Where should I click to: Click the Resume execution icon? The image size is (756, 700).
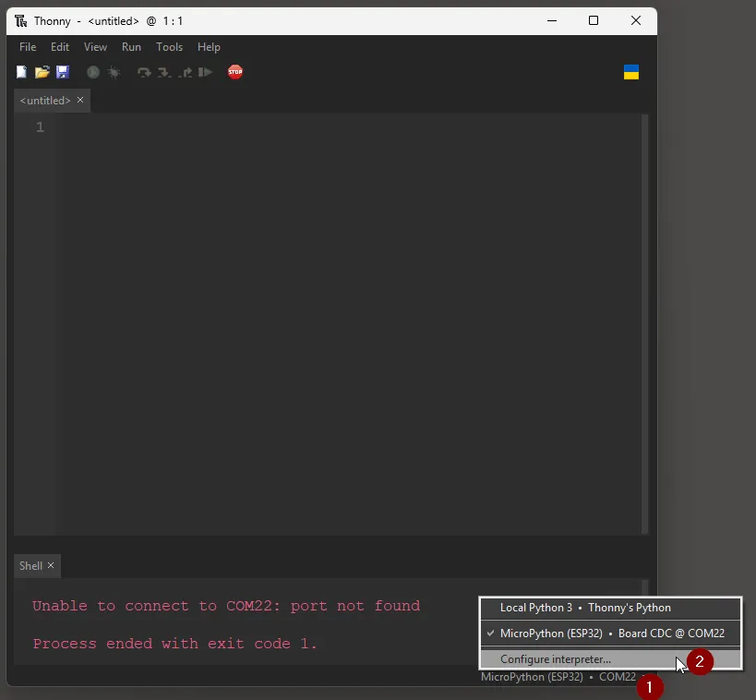(x=205, y=71)
